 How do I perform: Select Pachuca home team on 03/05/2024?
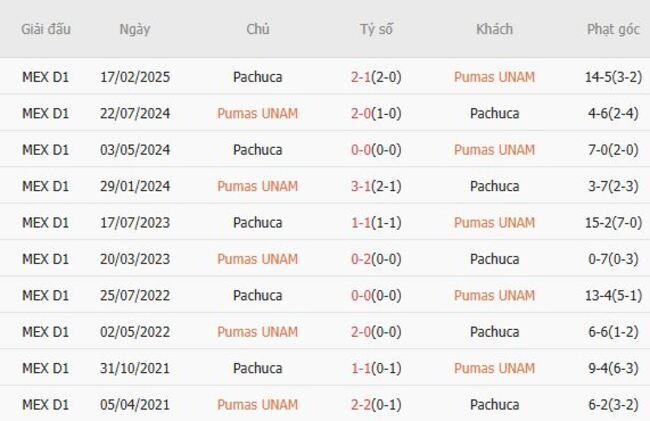[257, 150]
